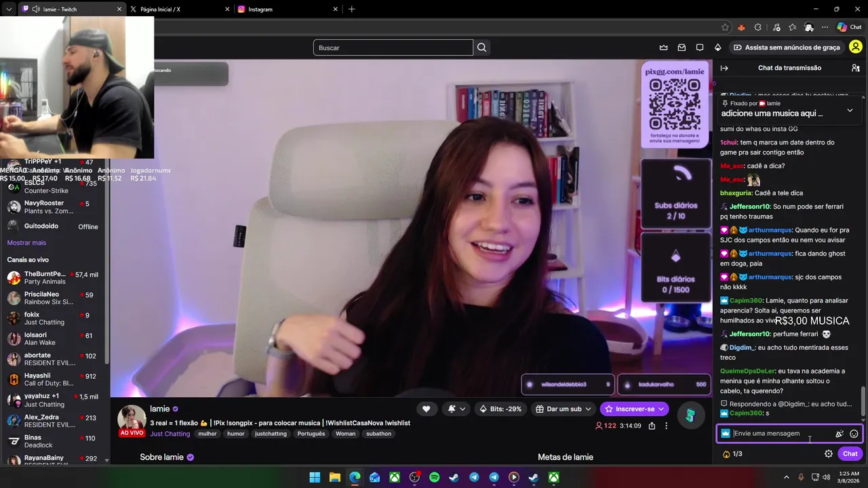The image size is (868, 488).
Task: Open emote picker in chat input
Action: [854, 434]
